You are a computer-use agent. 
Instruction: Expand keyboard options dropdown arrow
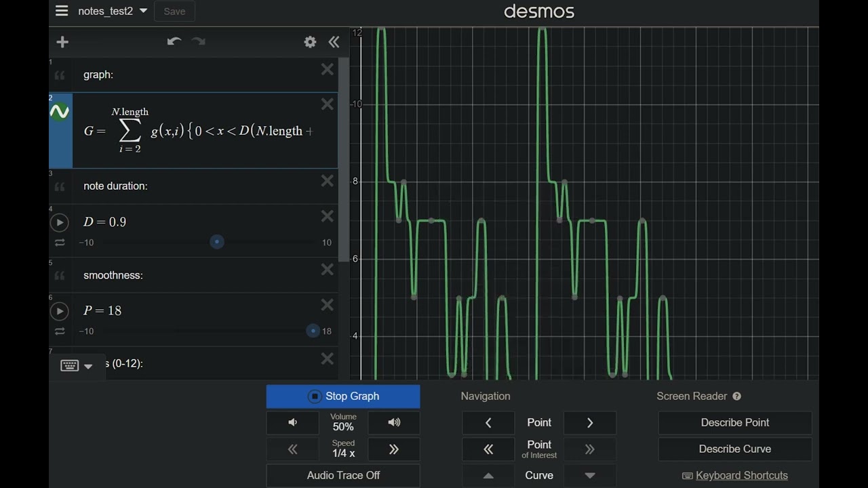tap(88, 367)
